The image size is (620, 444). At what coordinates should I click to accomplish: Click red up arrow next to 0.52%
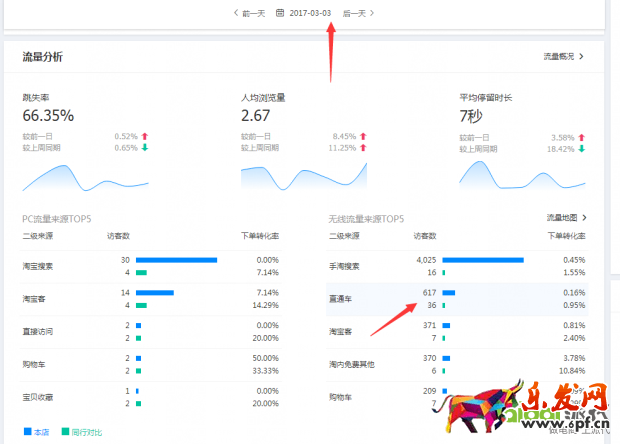(x=145, y=136)
